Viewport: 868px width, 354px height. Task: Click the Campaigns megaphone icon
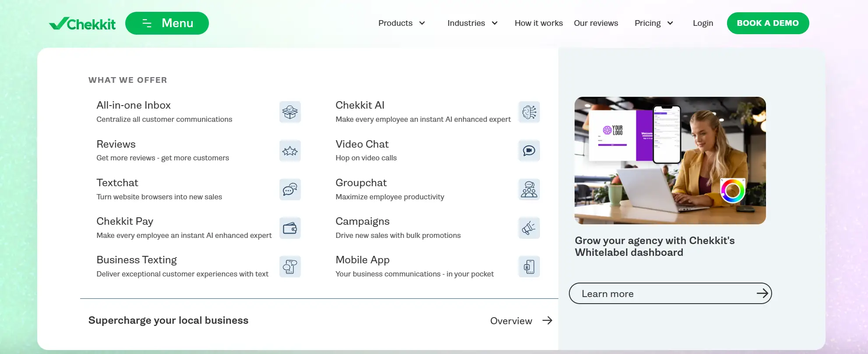pyautogui.click(x=529, y=228)
